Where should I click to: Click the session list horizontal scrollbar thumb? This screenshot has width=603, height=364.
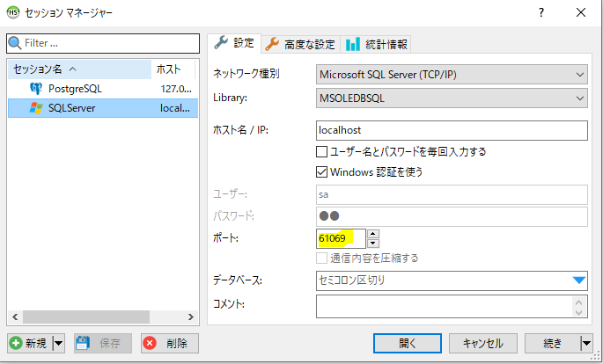tap(86, 317)
